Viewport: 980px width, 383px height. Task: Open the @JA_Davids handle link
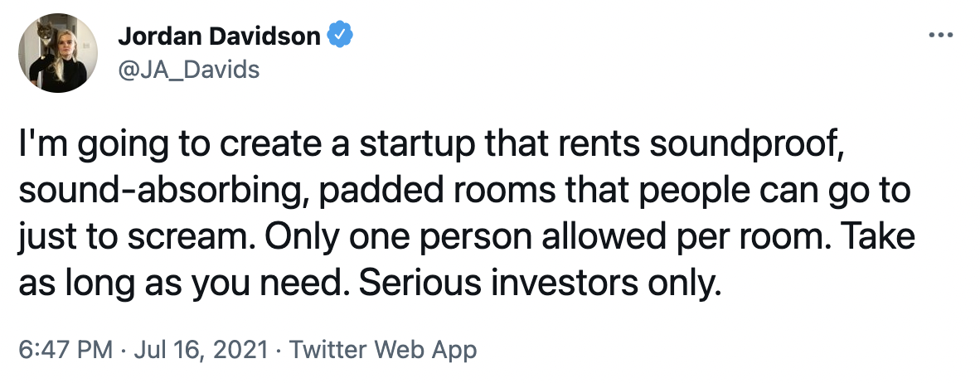[189, 69]
